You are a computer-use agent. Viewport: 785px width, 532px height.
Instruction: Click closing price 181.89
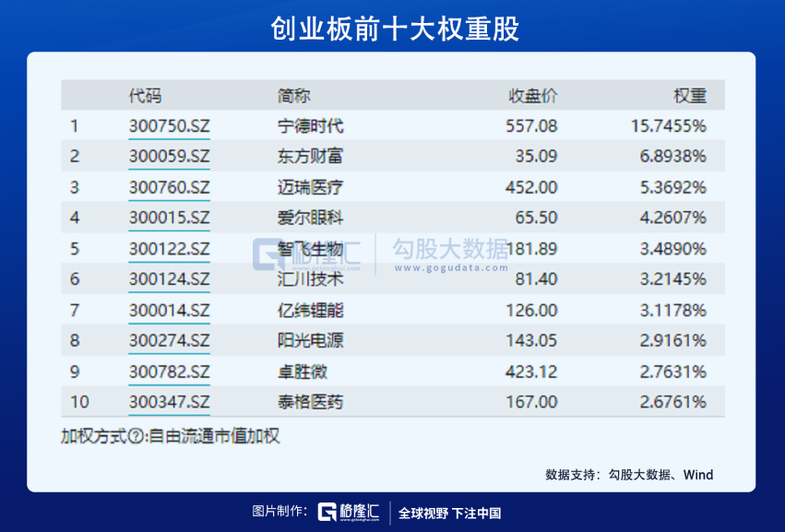pyautogui.click(x=531, y=249)
